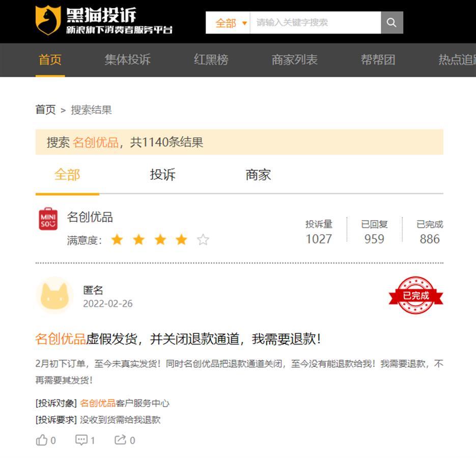Click the 投诉量 1027 count
Viewport: 476px width, 458px height.
tap(319, 232)
